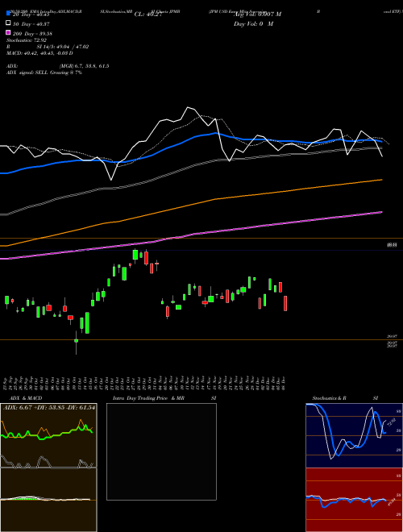Click the 'Day Vol: 0 M' text
The image size is (403, 532).
pos(253,23)
